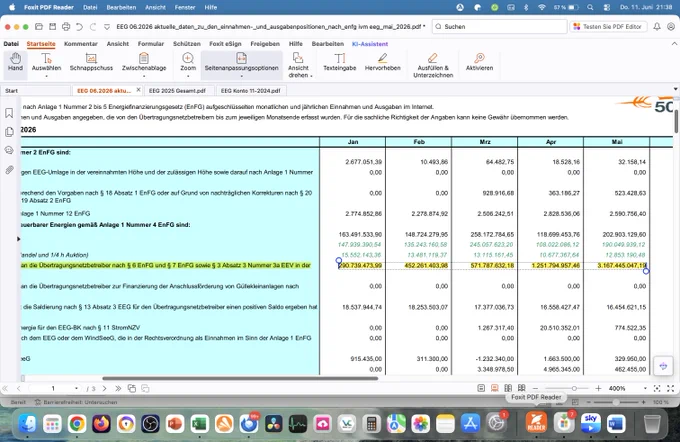
Task: Click the horizontal scrollbar under the document
Action: 240,378
